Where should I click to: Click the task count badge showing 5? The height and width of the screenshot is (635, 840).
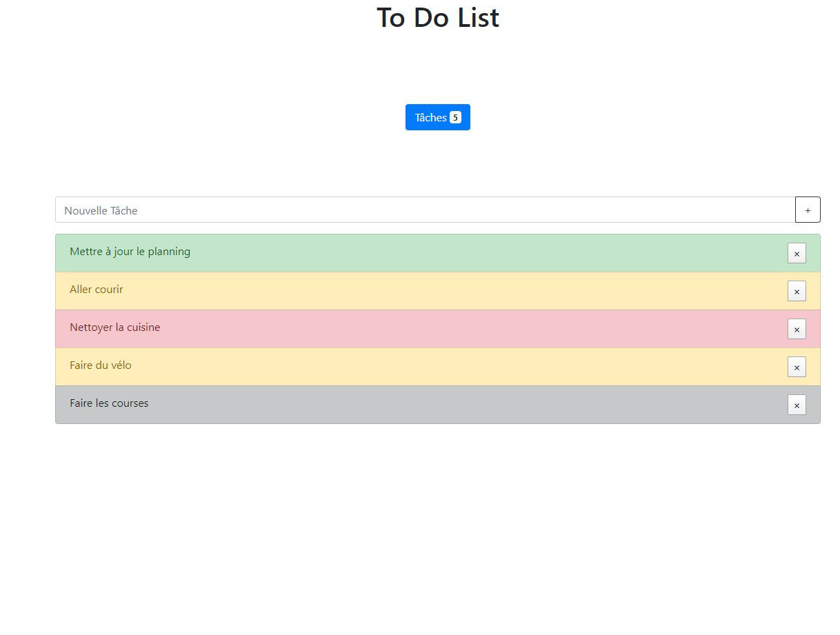pyautogui.click(x=455, y=118)
